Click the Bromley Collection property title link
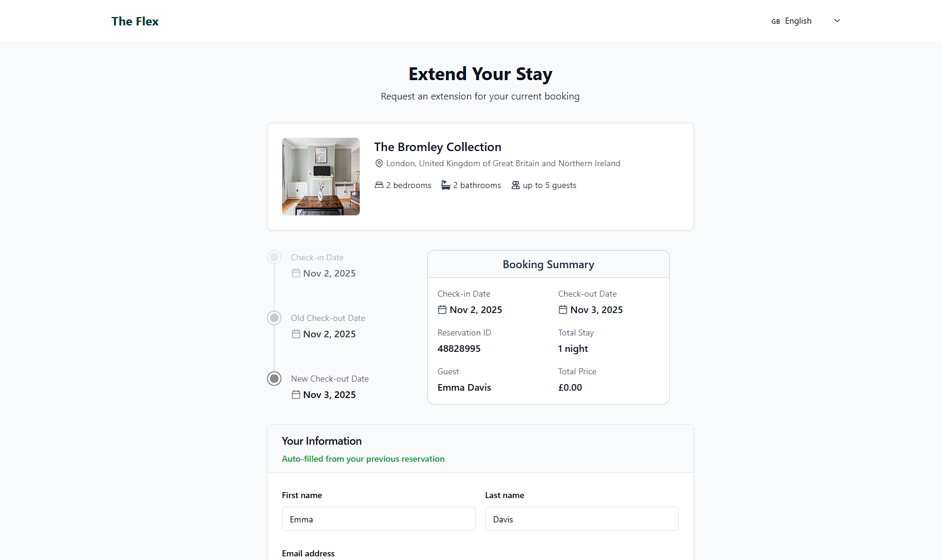Screen dimensions: 941x560 pos(437,146)
